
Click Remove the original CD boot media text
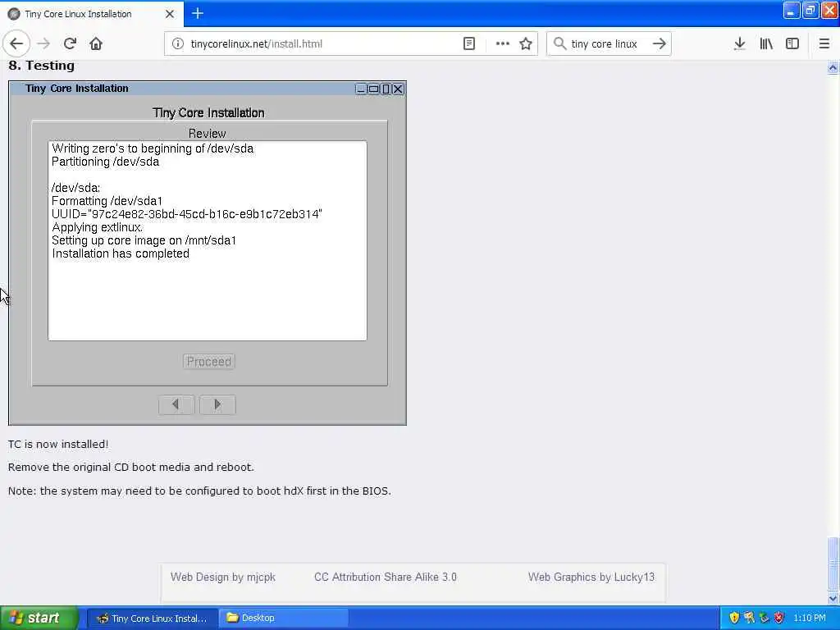[130, 467]
